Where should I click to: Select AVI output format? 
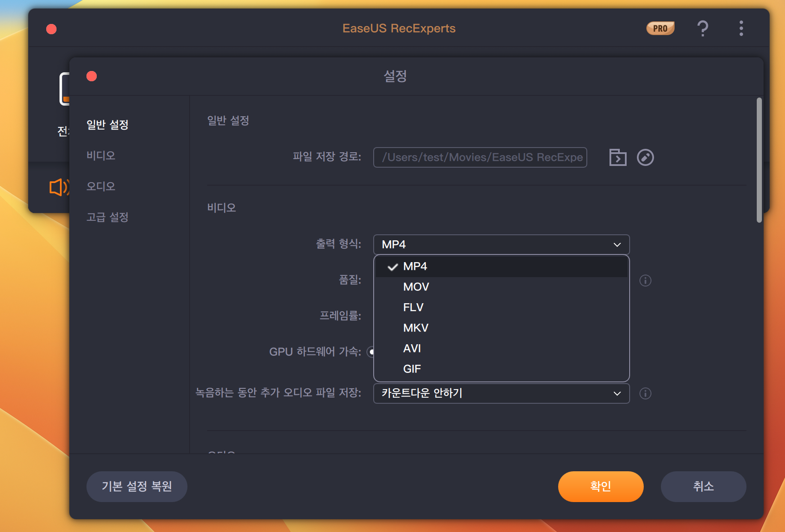(x=501, y=349)
